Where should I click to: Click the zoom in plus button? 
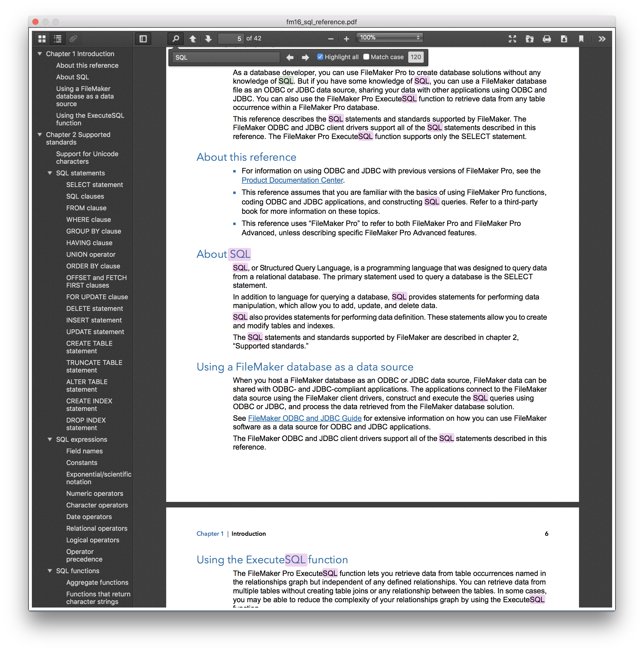pos(346,39)
